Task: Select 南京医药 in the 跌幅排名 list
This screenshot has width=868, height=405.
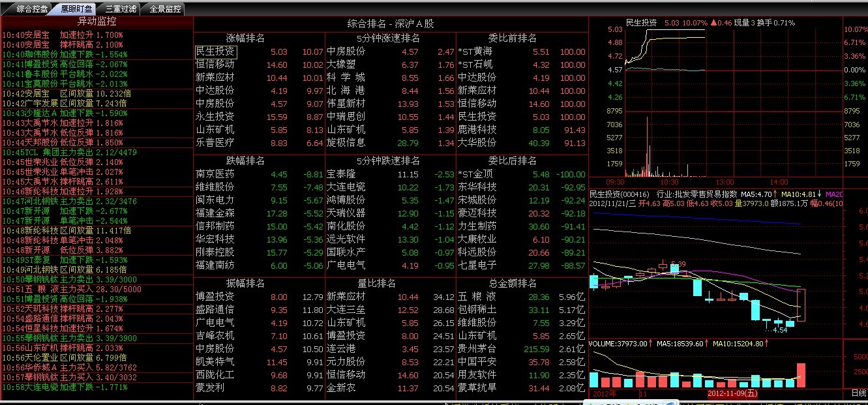Action: coord(215,174)
